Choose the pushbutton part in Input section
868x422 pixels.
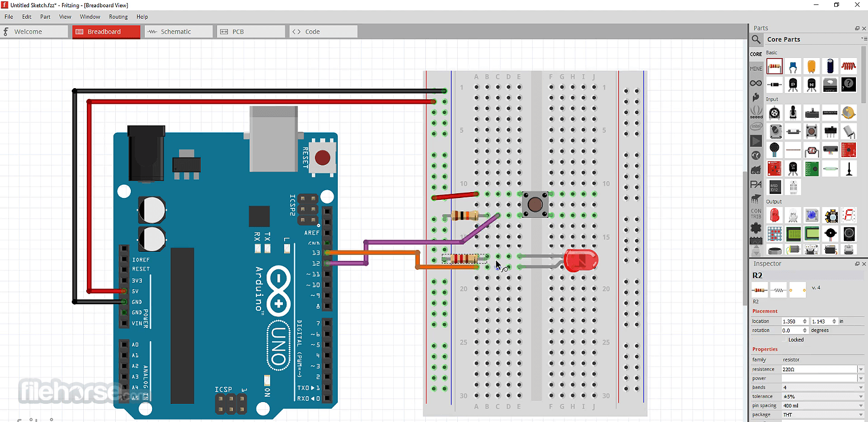812,131
